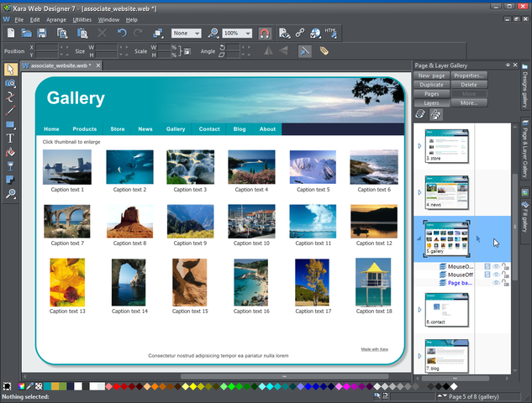The image size is (532, 403).
Task: Select the Photo tool
Action: 11,83
